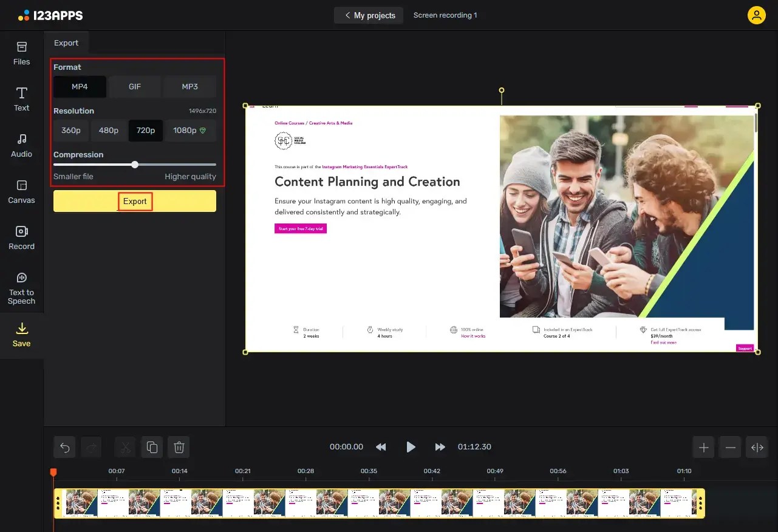Select the Record option in the sidebar
The image size is (778, 532).
click(21, 237)
